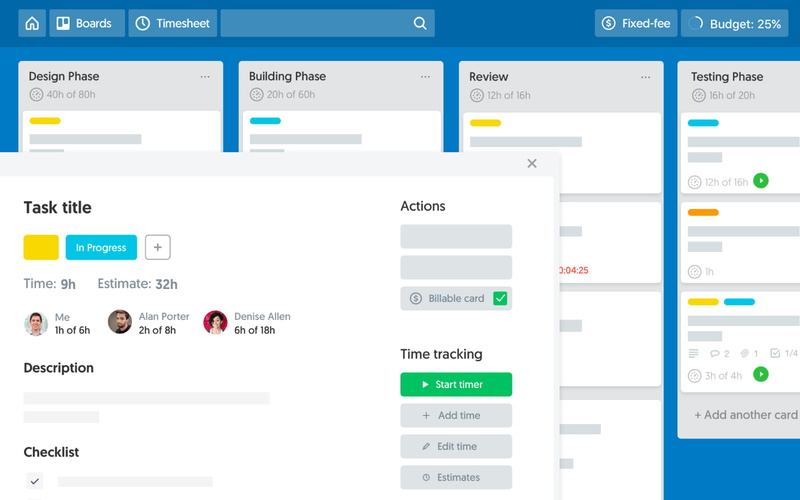Image resolution: width=800 pixels, height=500 pixels.
Task: Click the Me member avatar
Action: click(x=36, y=323)
